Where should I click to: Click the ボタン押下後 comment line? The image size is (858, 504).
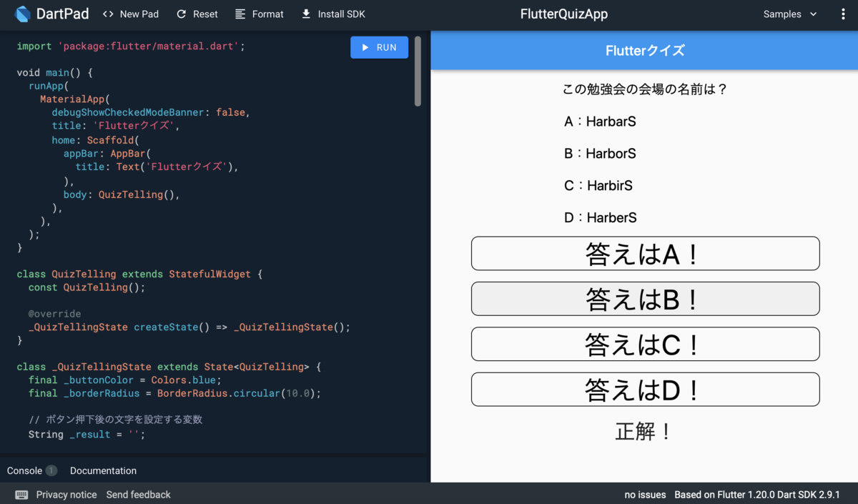(x=116, y=420)
